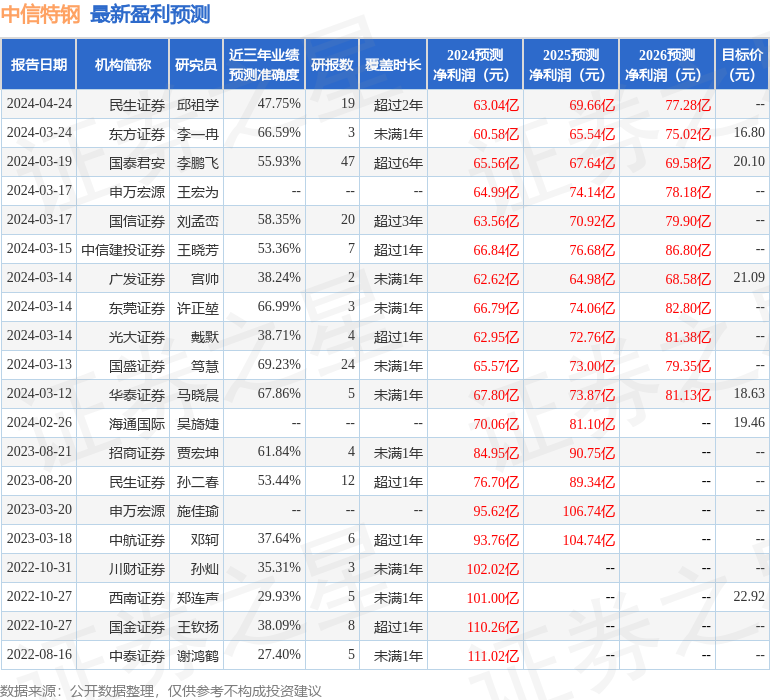Click accuracy value 66.99%
The width and height of the screenshot is (770, 700).
(279, 307)
